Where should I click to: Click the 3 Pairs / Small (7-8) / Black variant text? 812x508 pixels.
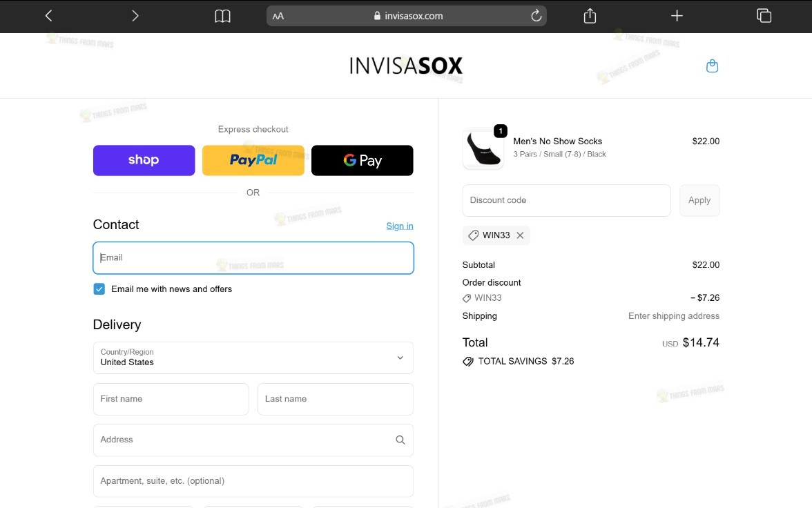(x=559, y=155)
